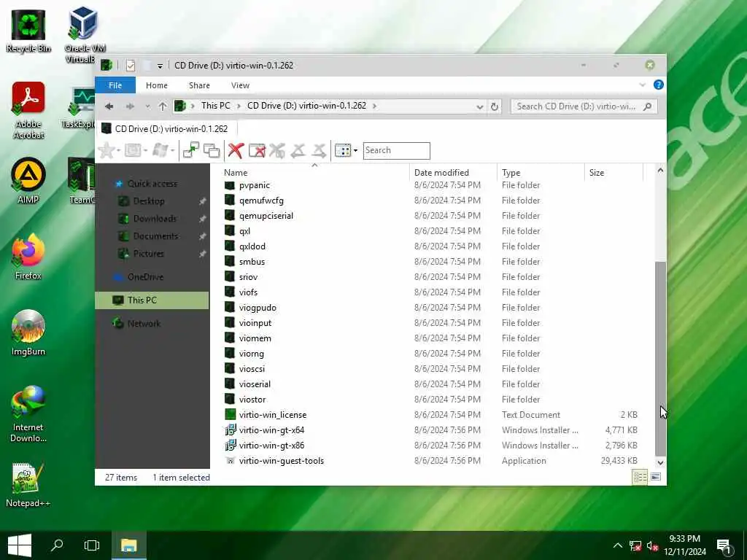747x560 pixels.
Task: Expand the chevron after This PC in breadcrumb
Action: tap(239, 106)
